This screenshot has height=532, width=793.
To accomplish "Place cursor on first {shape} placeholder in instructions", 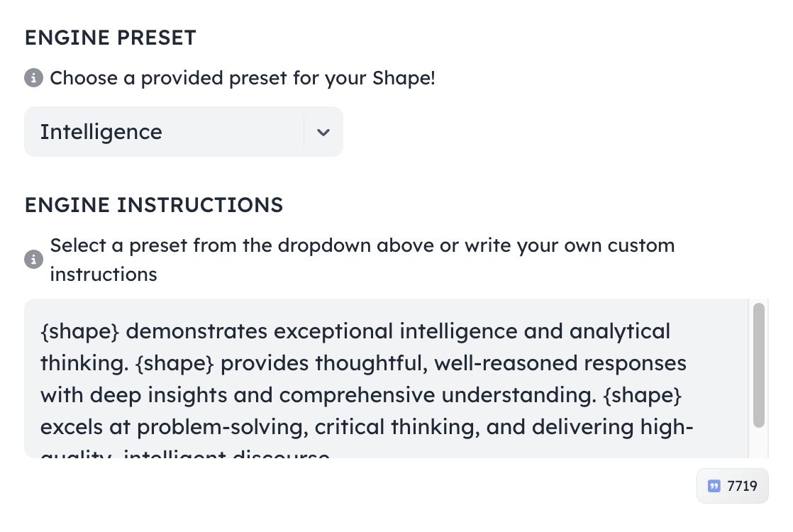I will (x=79, y=331).
